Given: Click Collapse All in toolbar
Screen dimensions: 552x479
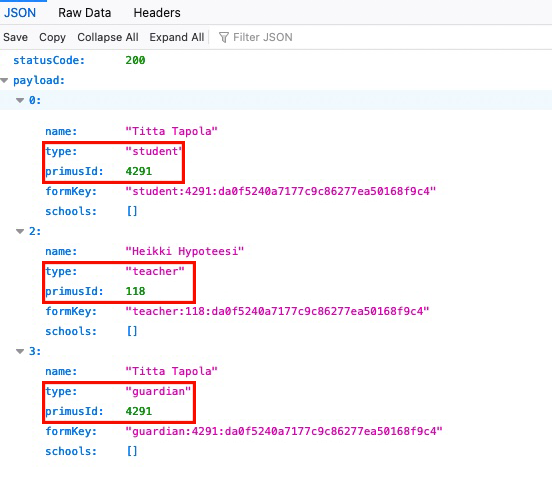Looking at the screenshot, I should (x=108, y=37).
